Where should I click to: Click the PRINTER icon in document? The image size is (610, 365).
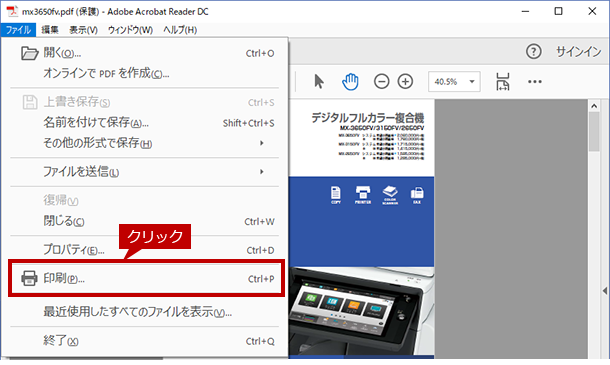tap(363, 195)
